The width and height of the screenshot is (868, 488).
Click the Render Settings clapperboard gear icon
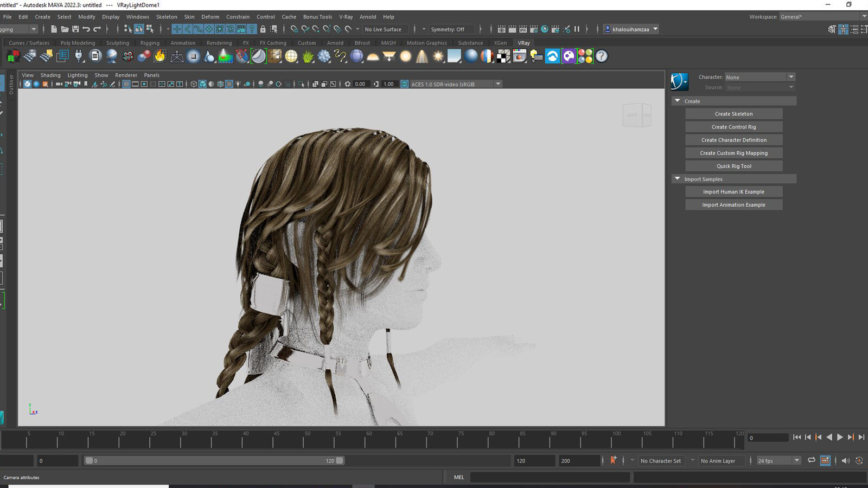click(x=533, y=29)
